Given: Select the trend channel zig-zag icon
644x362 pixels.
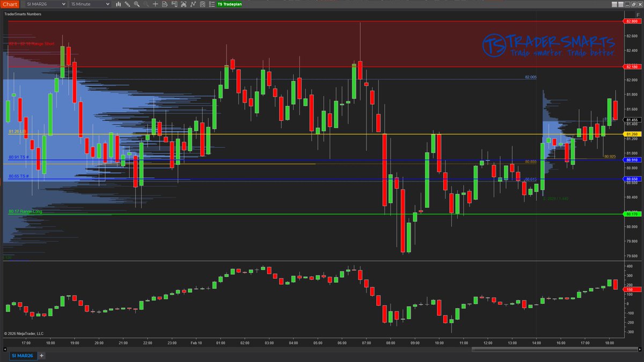Looking at the screenshot, I should [x=193, y=4].
